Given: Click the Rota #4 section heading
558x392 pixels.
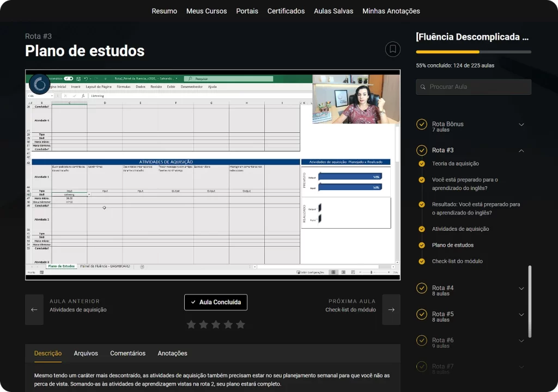Looking at the screenshot, I should tap(442, 288).
